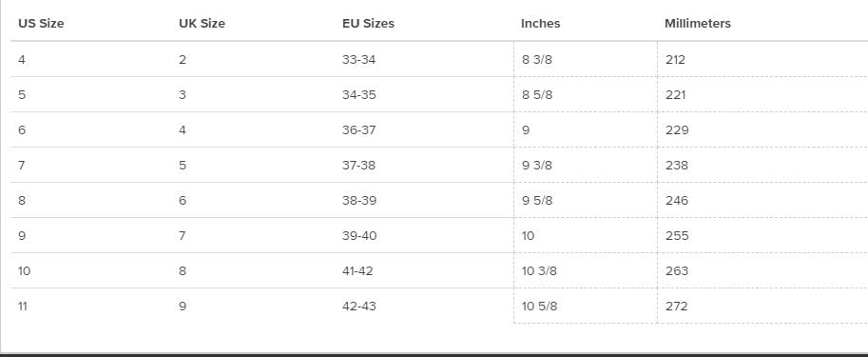Click the 212 millimeters cell
The image size is (868, 357).
pos(675,60)
